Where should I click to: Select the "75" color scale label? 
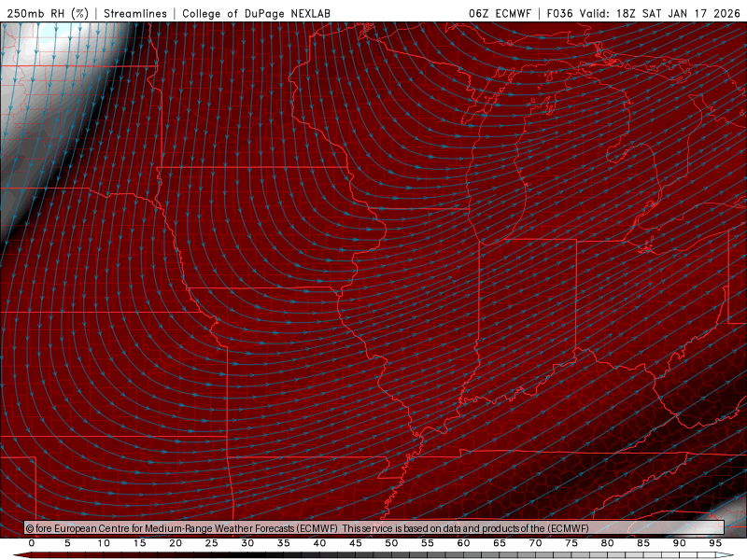tap(571, 543)
